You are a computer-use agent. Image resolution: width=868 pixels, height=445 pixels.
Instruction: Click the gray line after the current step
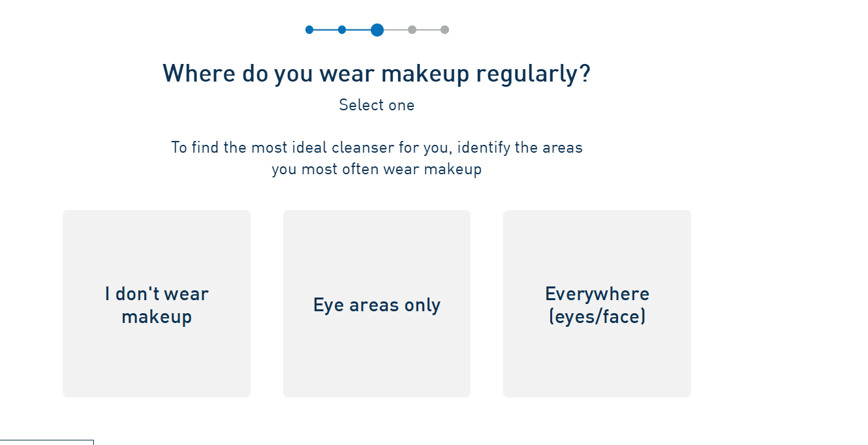[x=395, y=29]
